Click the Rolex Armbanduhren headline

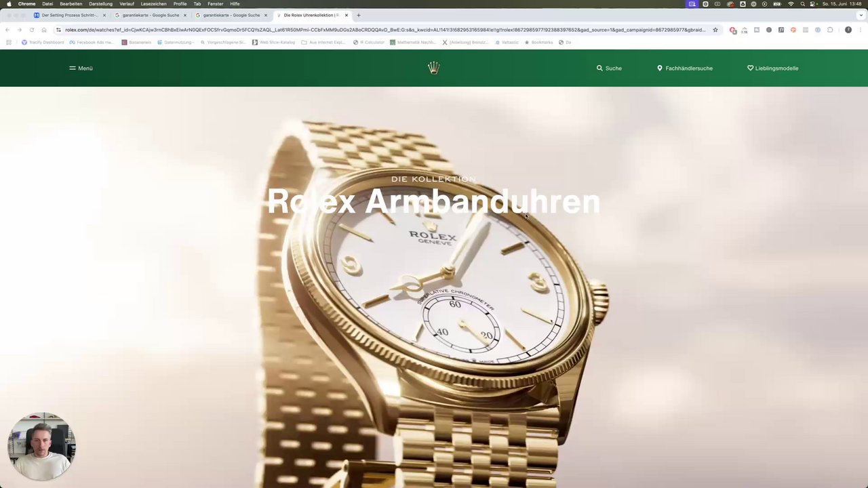[433, 201]
